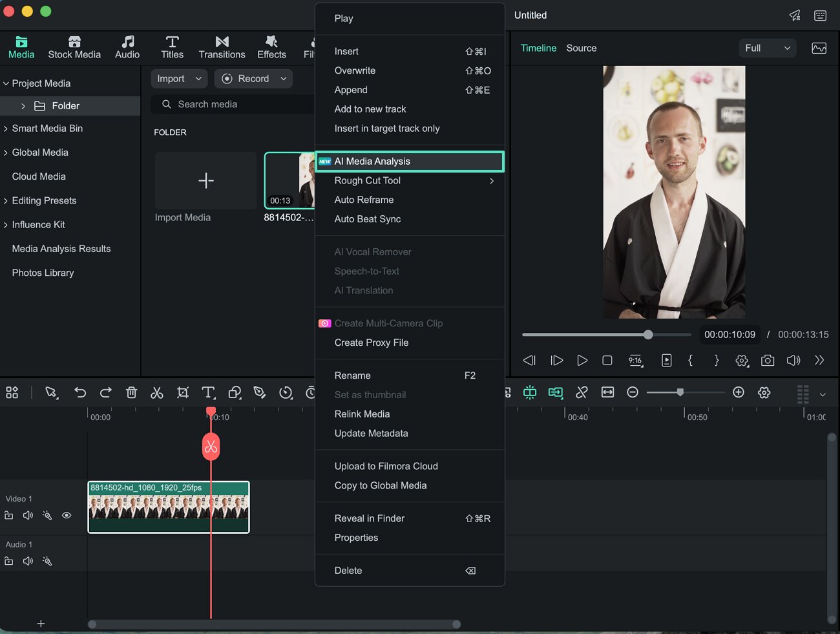Toggle the unlink chain icon
The width and height of the screenshot is (840, 634).
tap(582, 392)
